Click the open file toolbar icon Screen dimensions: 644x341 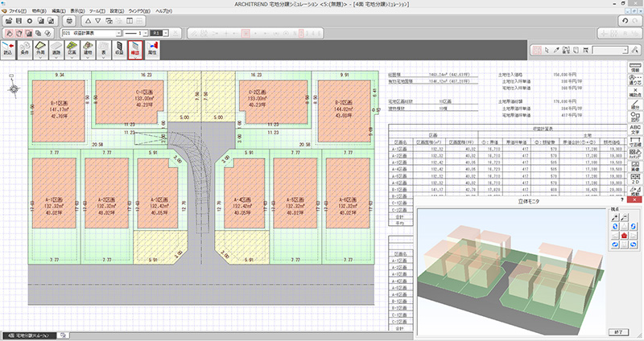(x=9, y=21)
